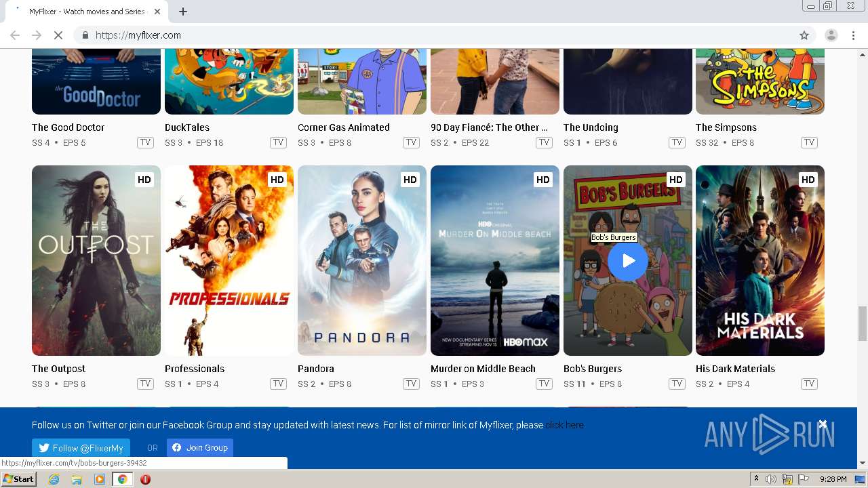868x488 pixels.
Task: Click the browser forward arrow
Action: point(37,35)
